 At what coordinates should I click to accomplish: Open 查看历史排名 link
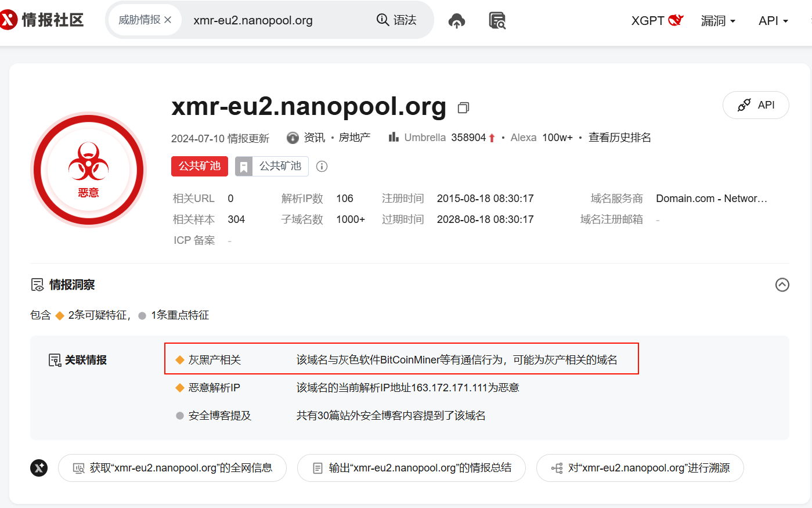620,138
